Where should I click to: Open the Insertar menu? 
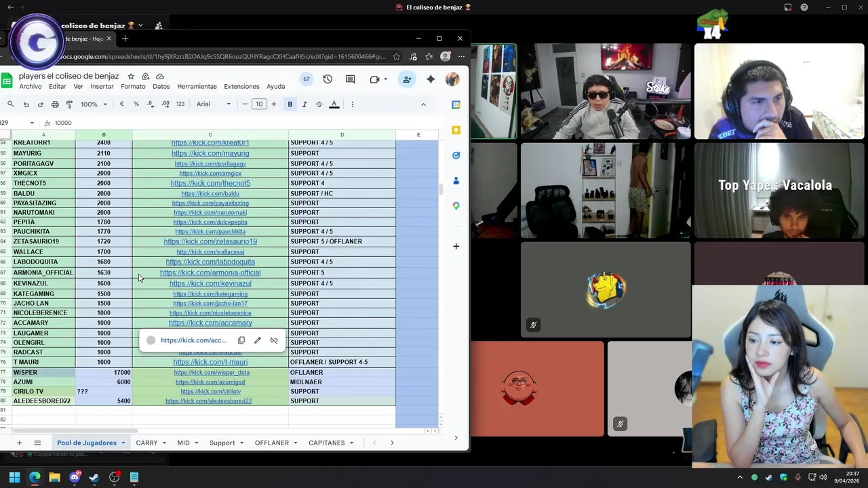click(x=102, y=87)
